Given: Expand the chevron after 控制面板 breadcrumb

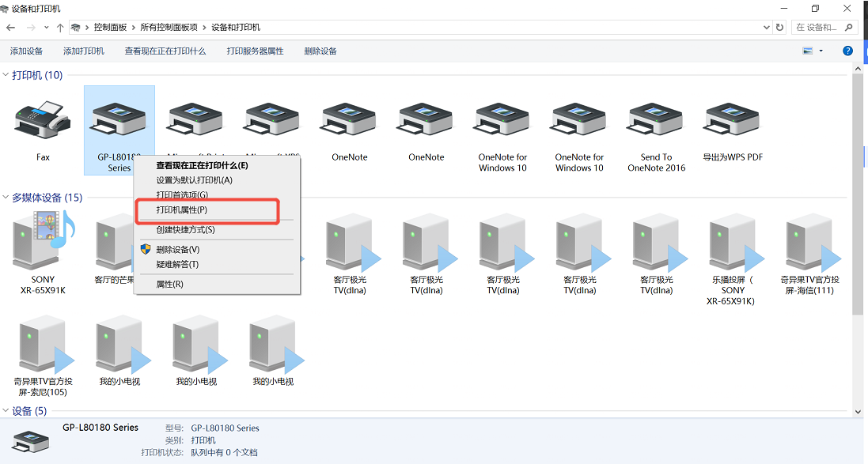Looking at the screenshot, I should (134, 27).
